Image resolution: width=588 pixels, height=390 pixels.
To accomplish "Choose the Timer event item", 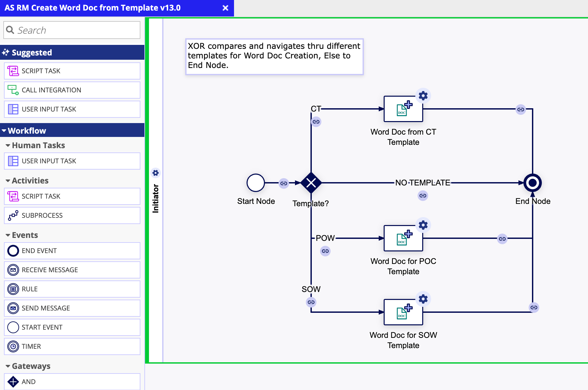I will coord(72,346).
